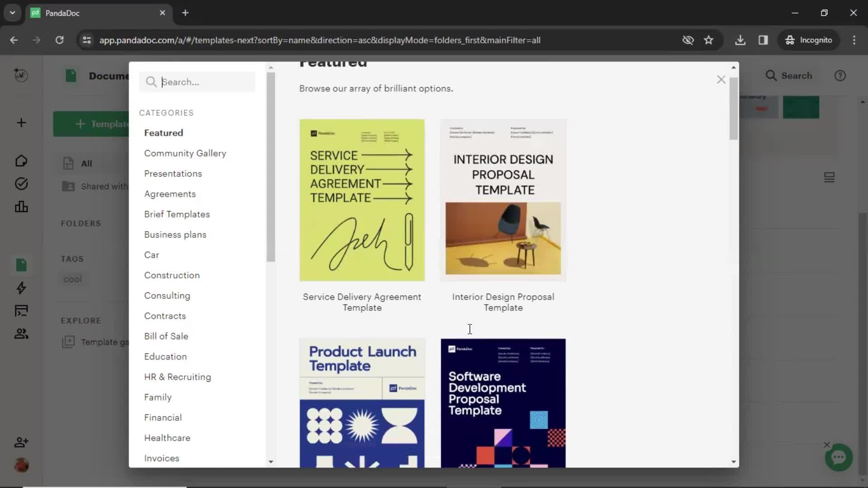868x488 pixels.
Task: Select the HR & Recruiting category expander
Action: tap(177, 376)
